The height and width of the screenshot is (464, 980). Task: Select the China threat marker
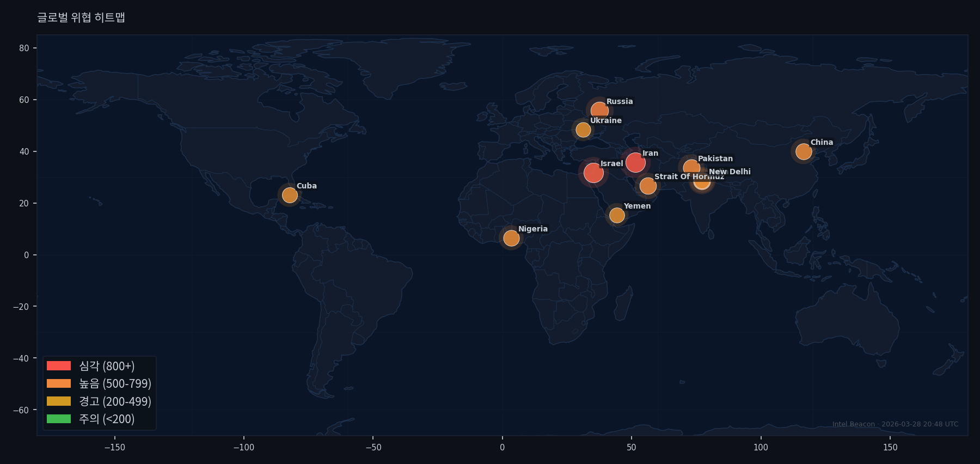tap(804, 151)
